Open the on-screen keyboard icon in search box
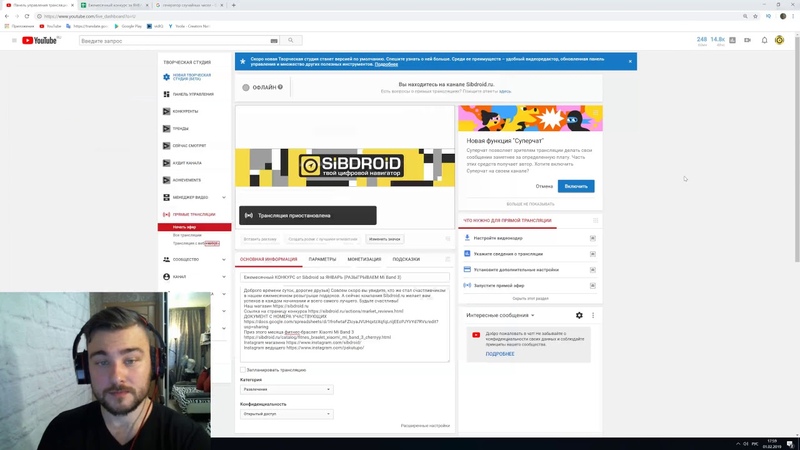 [274, 41]
